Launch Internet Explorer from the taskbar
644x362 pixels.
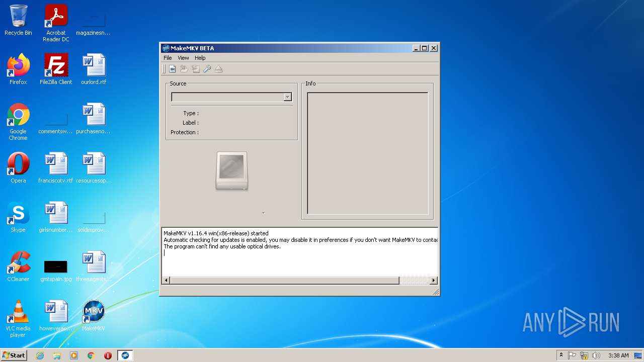(40, 355)
